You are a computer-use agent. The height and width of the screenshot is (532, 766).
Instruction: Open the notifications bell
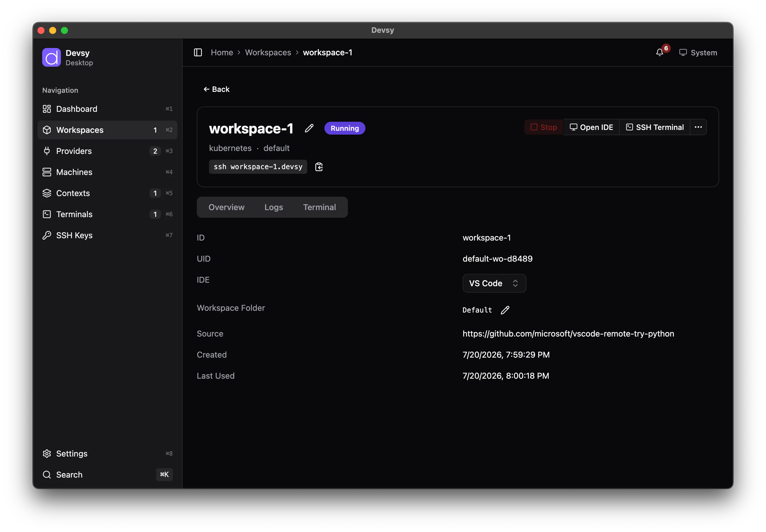coord(659,52)
